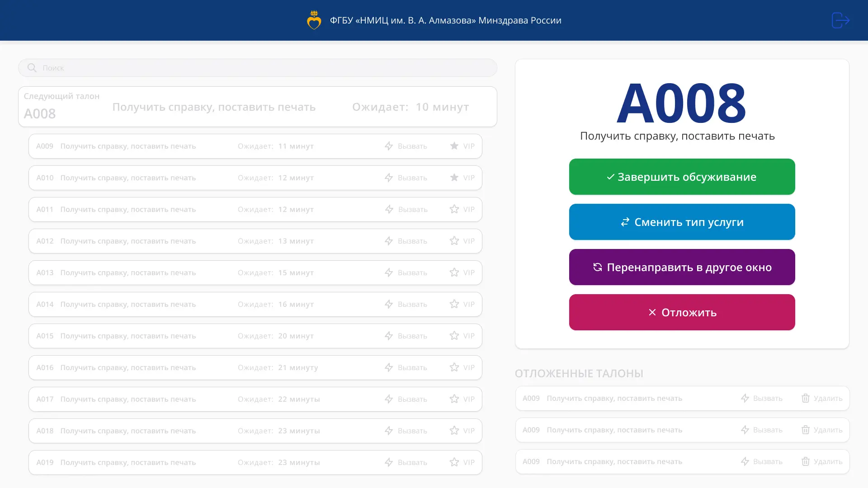Click the search input field
Screen dimensions: 868x488
tap(258, 68)
